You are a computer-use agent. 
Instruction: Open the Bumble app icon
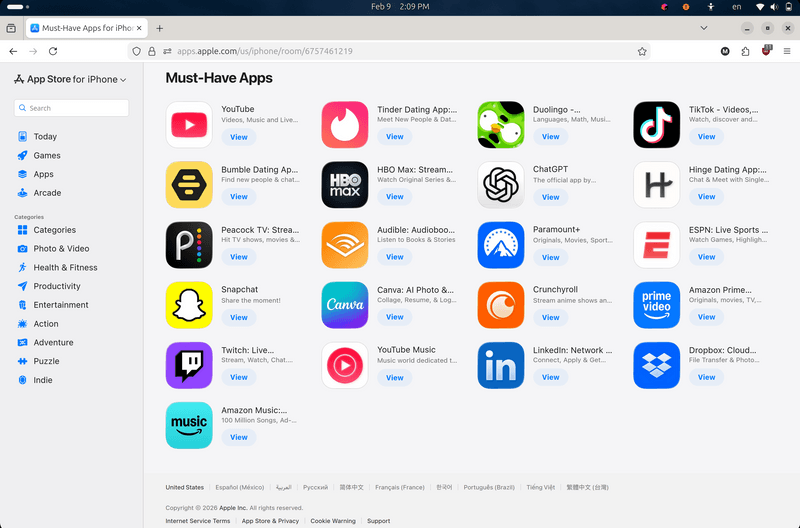[189, 185]
